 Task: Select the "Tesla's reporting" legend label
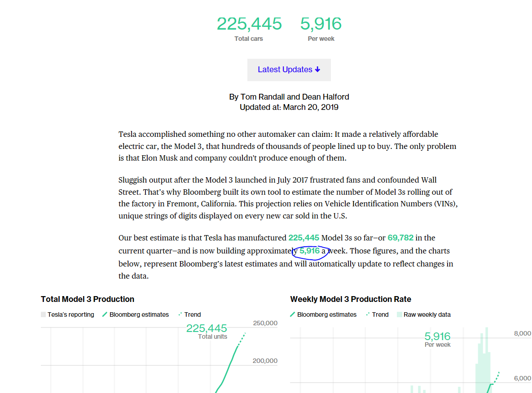[x=71, y=314]
